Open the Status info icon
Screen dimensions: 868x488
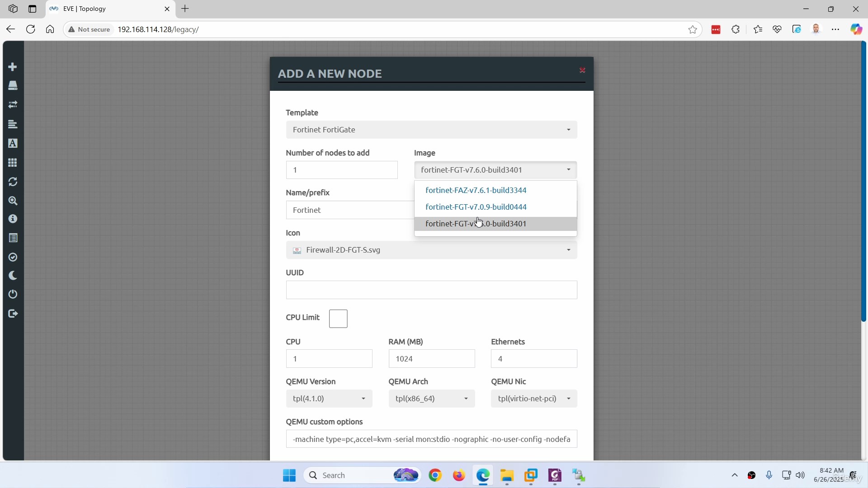click(13, 219)
